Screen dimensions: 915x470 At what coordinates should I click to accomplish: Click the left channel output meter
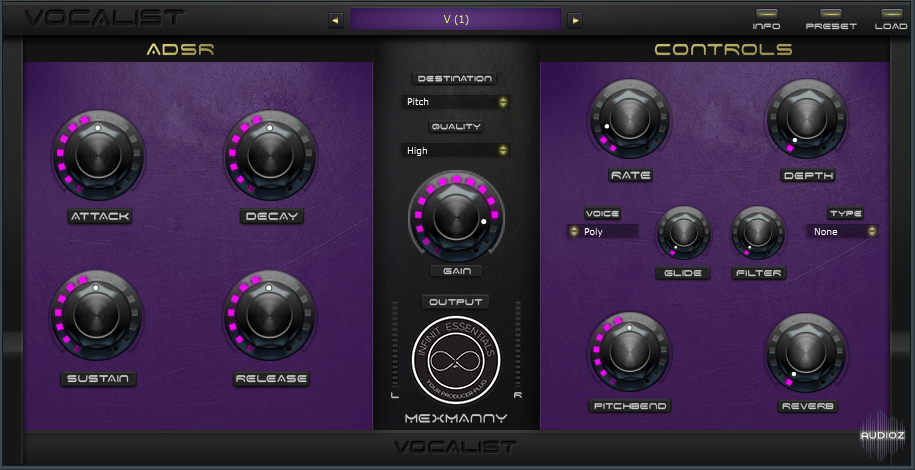395,344
